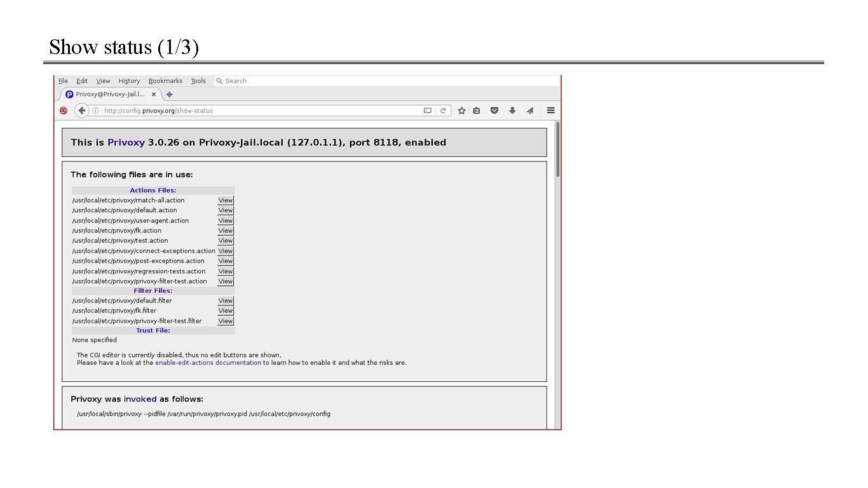Click the None specified text

tap(95, 340)
